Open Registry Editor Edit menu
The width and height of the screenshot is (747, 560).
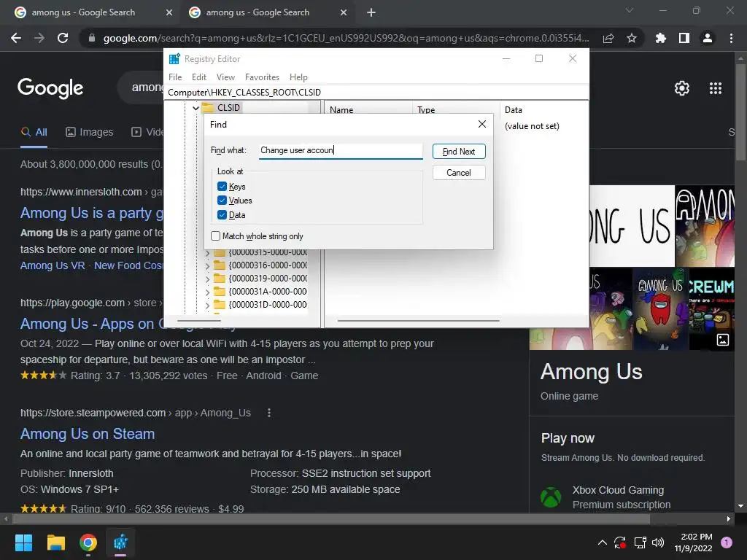tap(199, 77)
